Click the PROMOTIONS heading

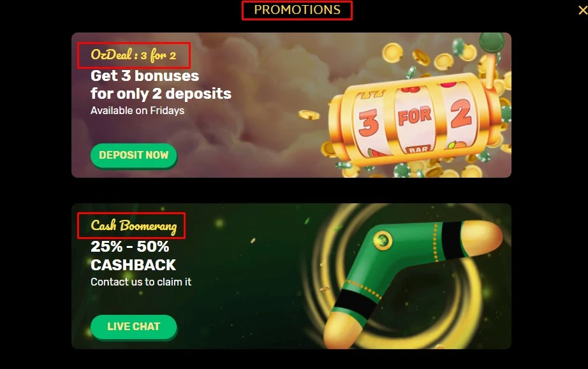[297, 10]
